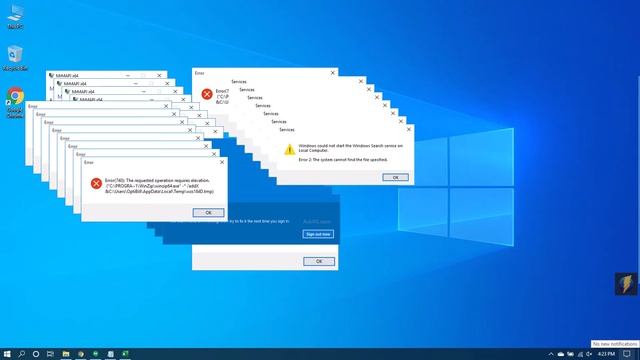Image resolution: width=640 pixels, height=360 pixels.
Task: Select the green Excel-style taskbar app
Action: pos(125,354)
